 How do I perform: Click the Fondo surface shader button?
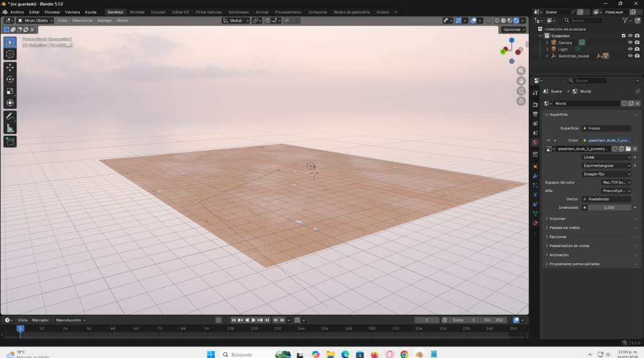point(606,128)
